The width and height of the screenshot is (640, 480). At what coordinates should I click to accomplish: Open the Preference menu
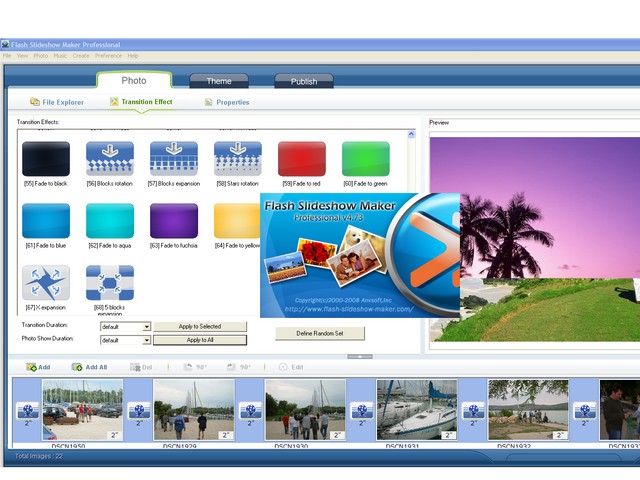pyautogui.click(x=108, y=56)
